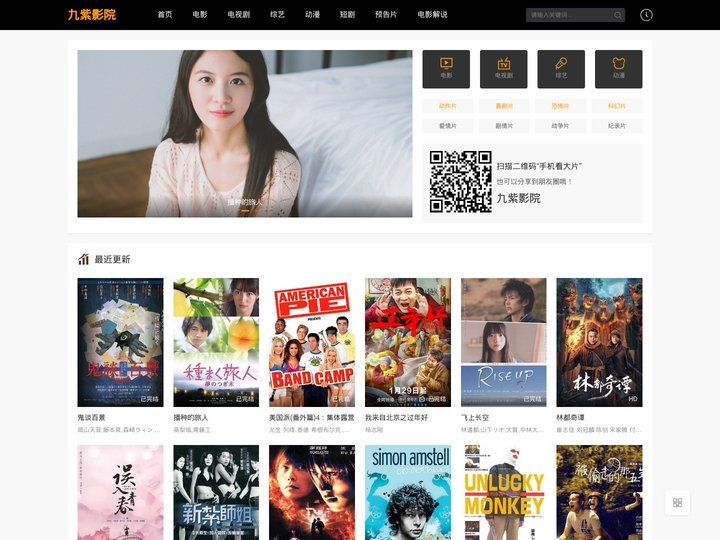Viewport: 720px width, 540px height.
Task: Open the 误入青春 pink poster
Action: (x=120, y=492)
